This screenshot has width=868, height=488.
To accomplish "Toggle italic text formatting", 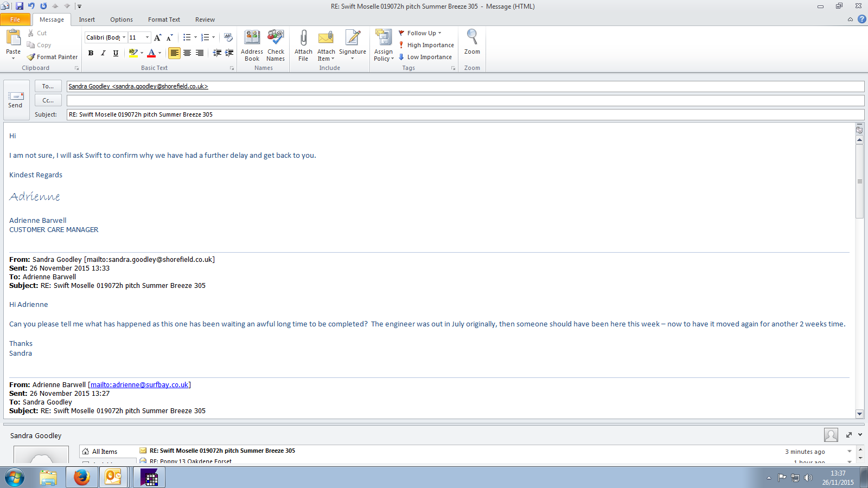I will pyautogui.click(x=103, y=53).
